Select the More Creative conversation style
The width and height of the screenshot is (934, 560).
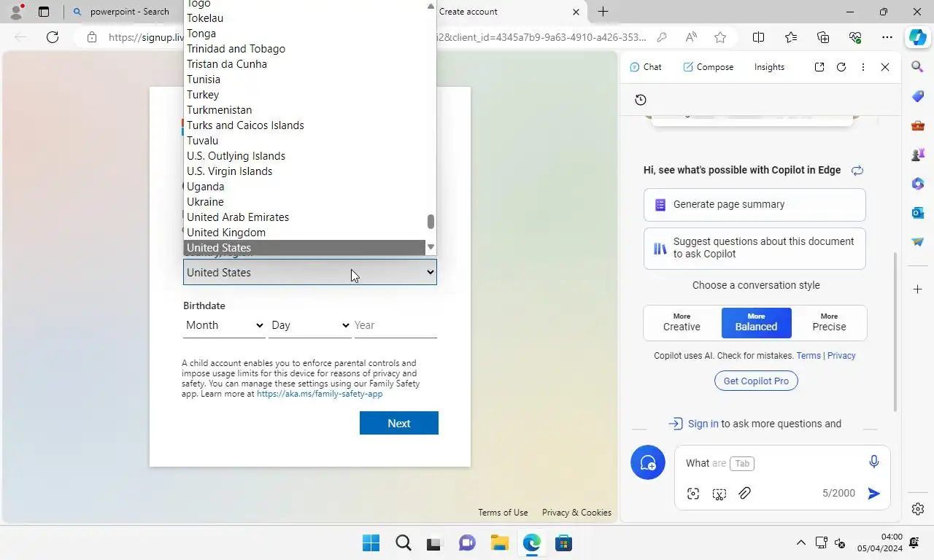(x=682, y=322)
